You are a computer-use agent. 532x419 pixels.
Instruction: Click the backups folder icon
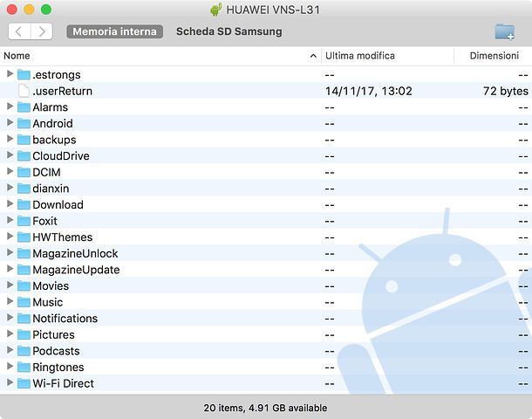click(x=24, y=140)
